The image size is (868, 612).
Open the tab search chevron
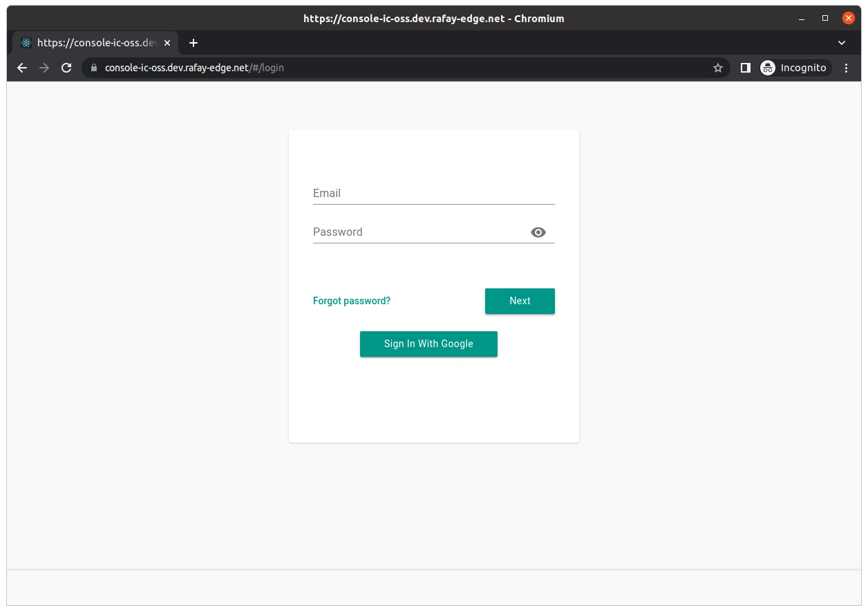point(842,43)
